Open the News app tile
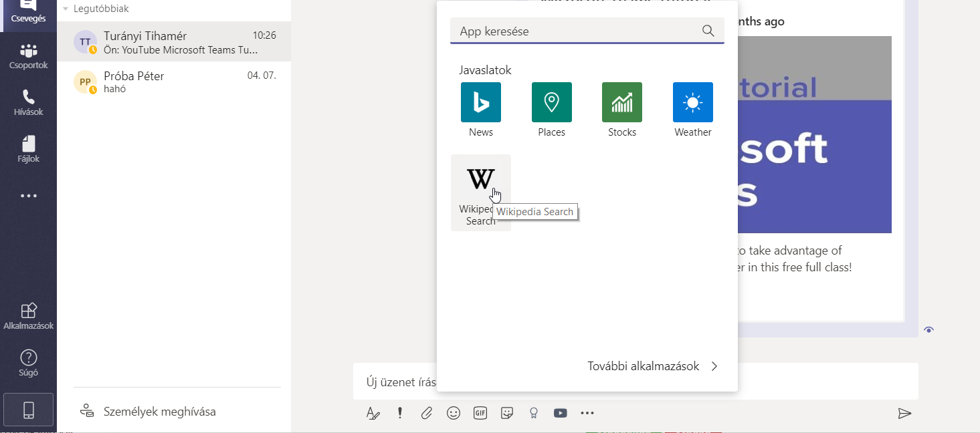 point(480,102)
